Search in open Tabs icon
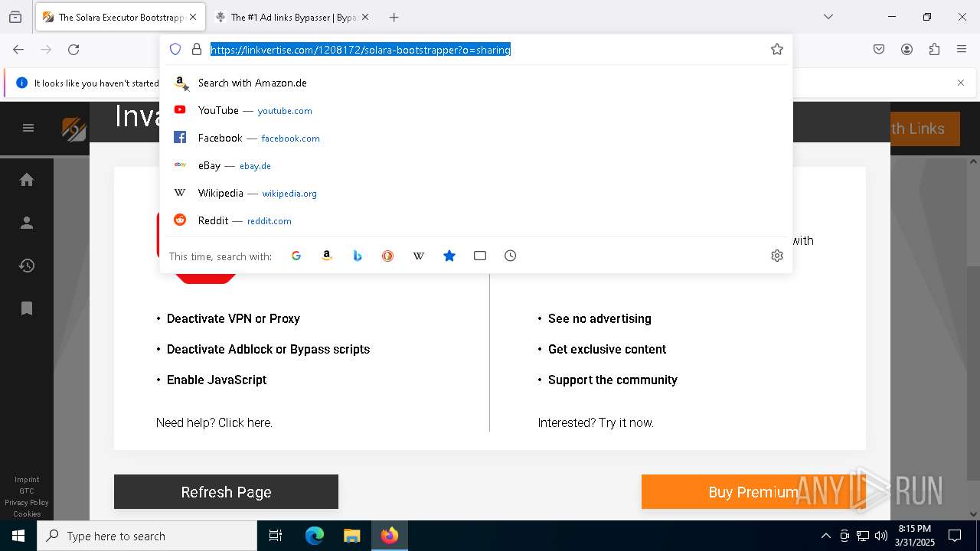The height and width of the screenshot is (551, 980). pyautogui.click(x=480, y=256)
